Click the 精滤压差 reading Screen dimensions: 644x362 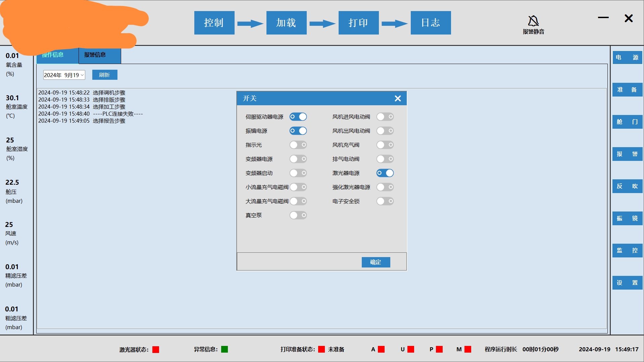pos(12,267)
